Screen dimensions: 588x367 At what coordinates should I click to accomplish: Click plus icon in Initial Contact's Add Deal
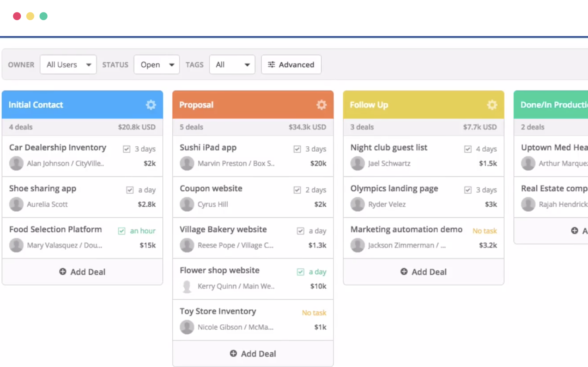pos(63,272)
